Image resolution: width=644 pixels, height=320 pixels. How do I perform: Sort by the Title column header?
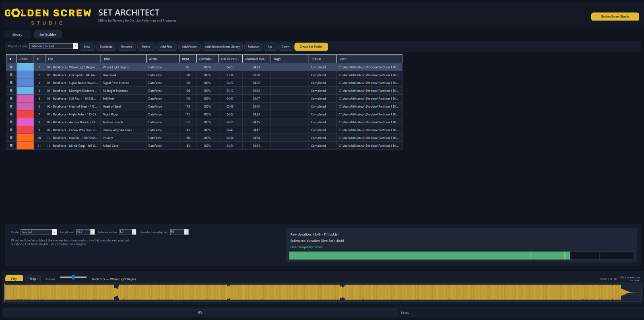click(124, 59)
